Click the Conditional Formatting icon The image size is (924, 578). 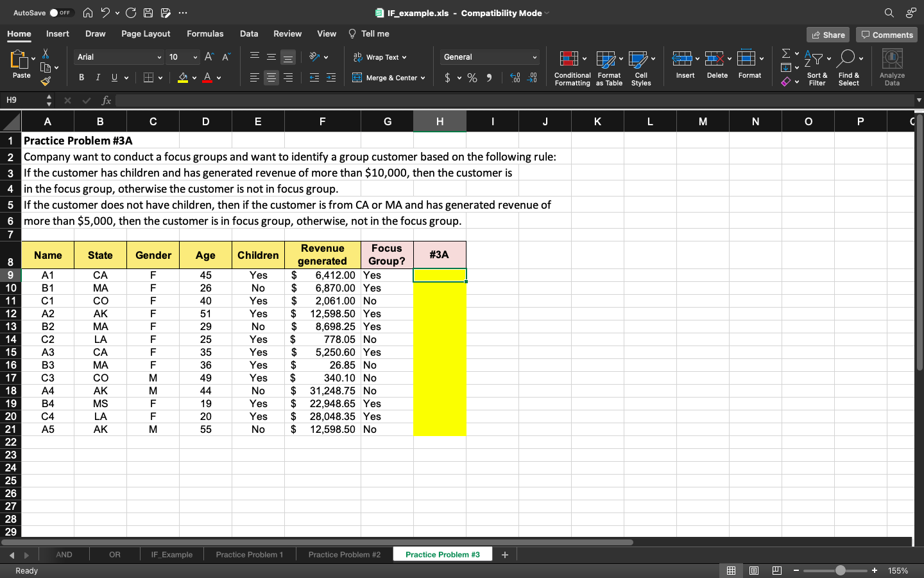click(x=569, y=60)
